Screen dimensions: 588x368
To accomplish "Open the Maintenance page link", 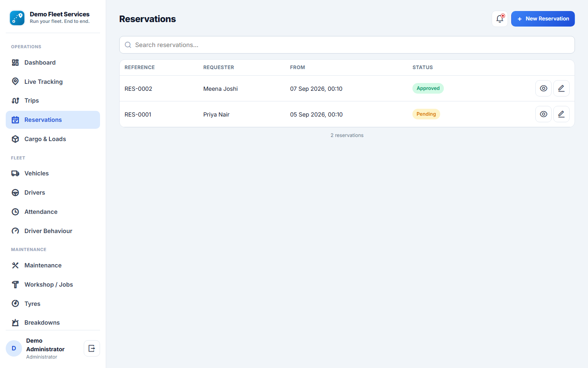I will pyautogui.click(x=53, y=265).
